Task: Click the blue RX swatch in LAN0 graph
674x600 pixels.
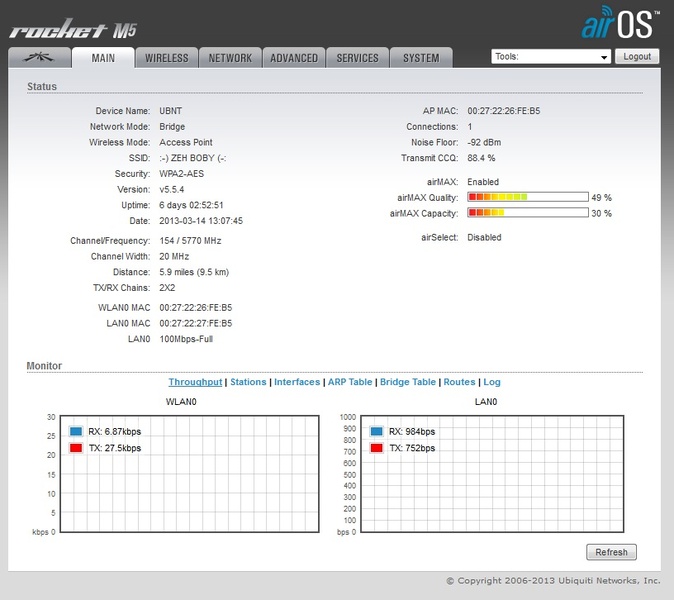Action: click(x=376, y=431)
